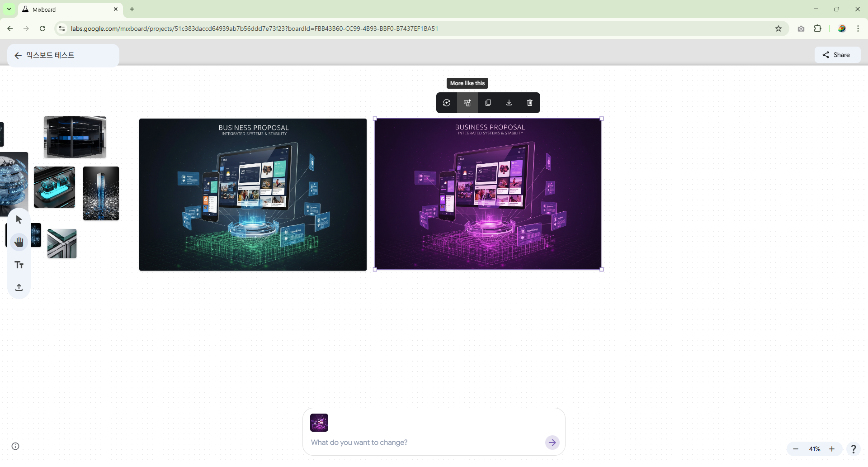868x467 pixels.
Task: Click the Share button
Action: click(837, 55)
